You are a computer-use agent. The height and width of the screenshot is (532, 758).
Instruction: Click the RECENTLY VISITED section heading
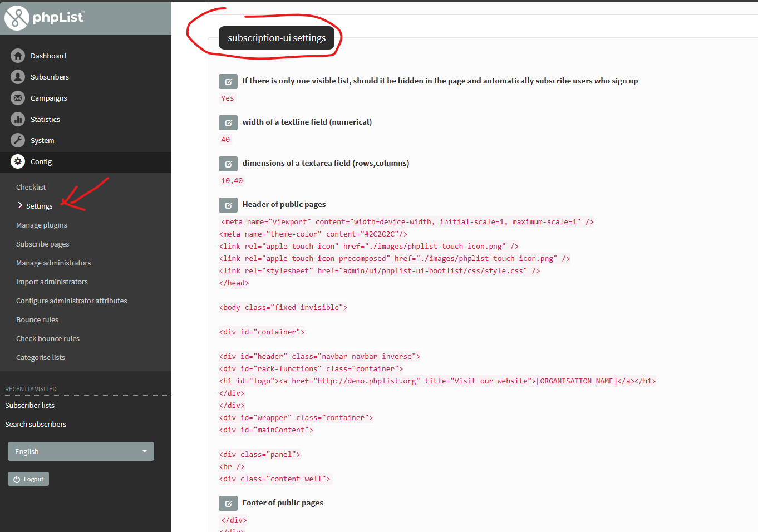pos(31,389)
